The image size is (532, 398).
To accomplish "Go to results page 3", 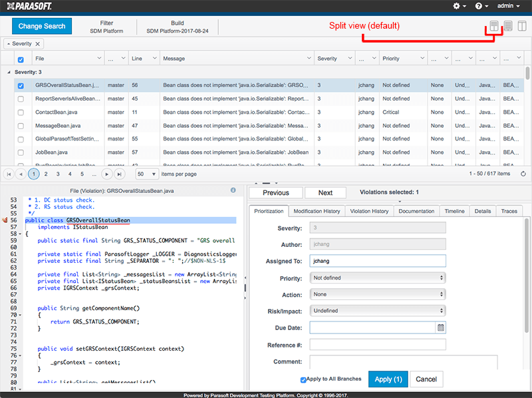I will [x=58, y=174].
